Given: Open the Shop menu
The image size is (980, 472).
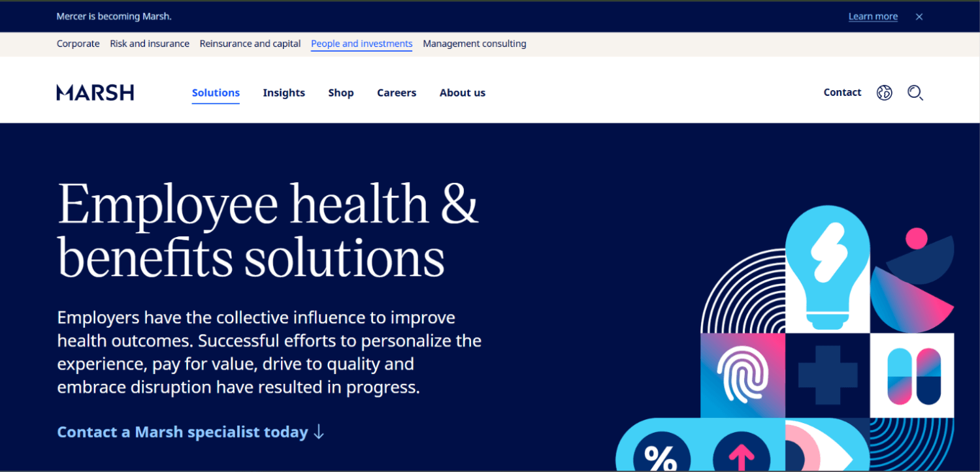Looking at the screenshot, I should click(x=341, y=93).
